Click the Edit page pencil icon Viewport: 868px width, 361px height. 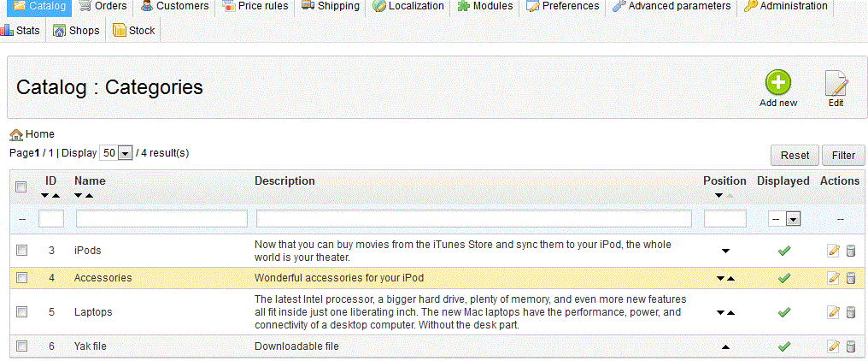(x=836, y=83)
